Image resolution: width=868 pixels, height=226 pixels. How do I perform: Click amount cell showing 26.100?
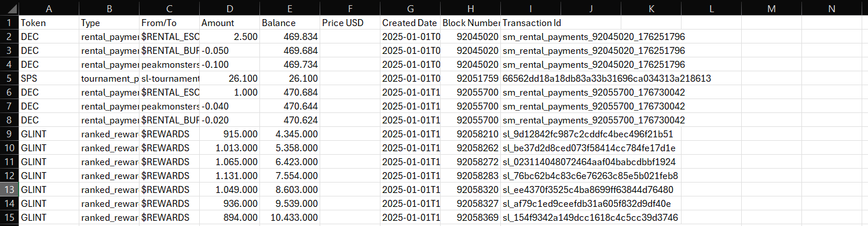pyautogui.click(x=229, y=78)
